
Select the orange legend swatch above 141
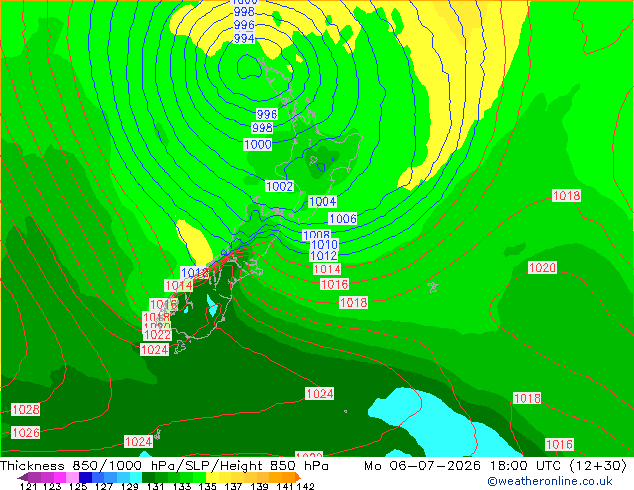tap(288, 477)
